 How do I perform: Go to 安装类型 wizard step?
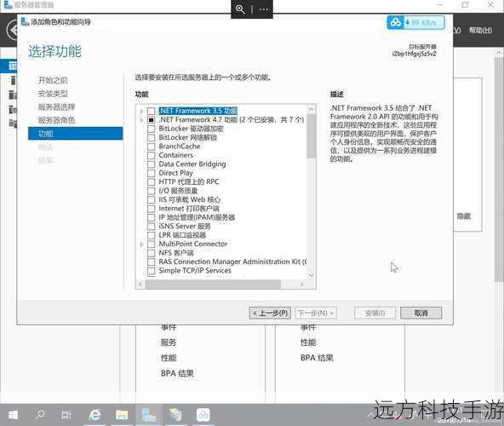coord(53,94)
